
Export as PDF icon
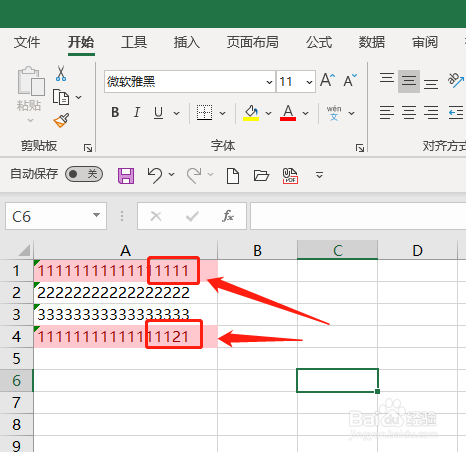[290, 176]
